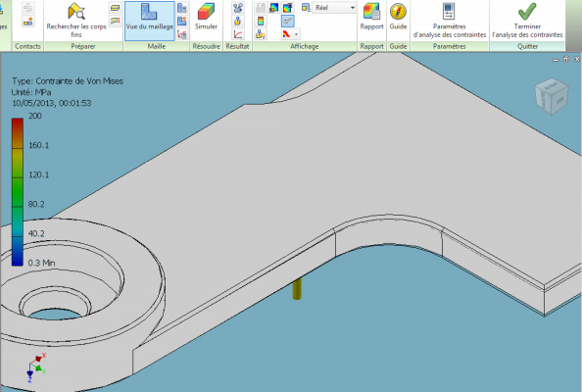This screenshot has width=582, height=392.
Task: Click the ViewCube in the viewport corner
Action: (x=552, y=96)
